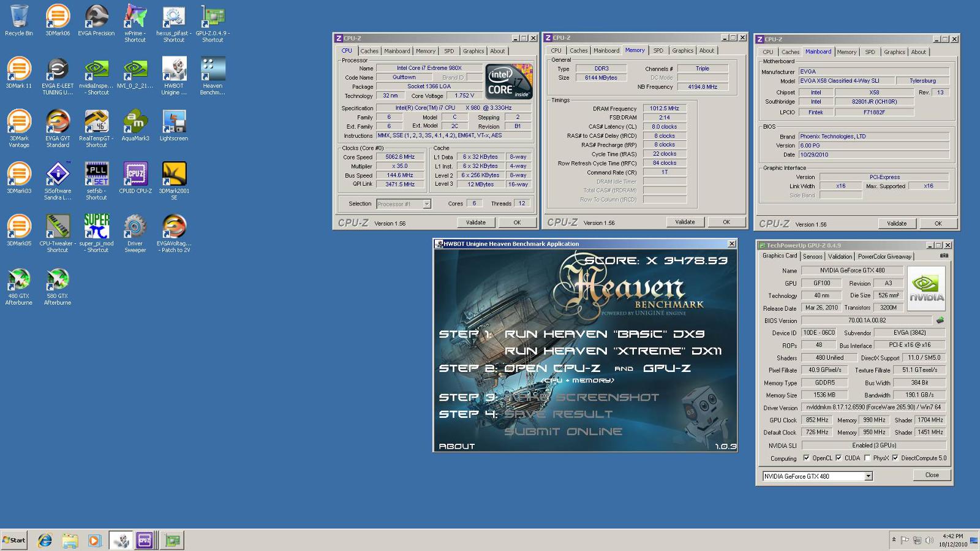This screenshot has width=980, height=551.
Task: Open Windows Media Player taskbar icon
Action: coord(94,540)
